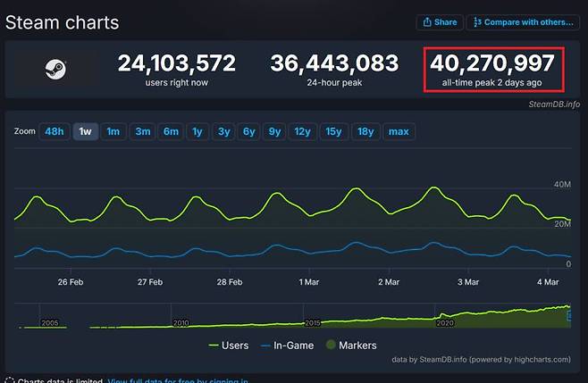
Task: Switch zoom to 3m
Action: coord(142,131)
